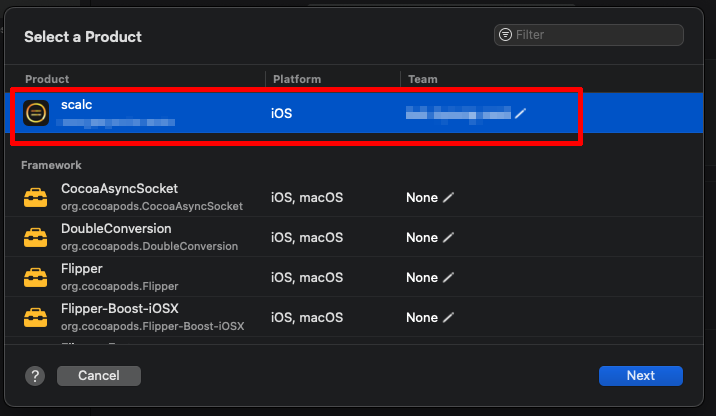This screenshot has width=716, height=416.
Task: Select the Flipper-Boost-iOSX framework name
Action: [x=120, y=309]
